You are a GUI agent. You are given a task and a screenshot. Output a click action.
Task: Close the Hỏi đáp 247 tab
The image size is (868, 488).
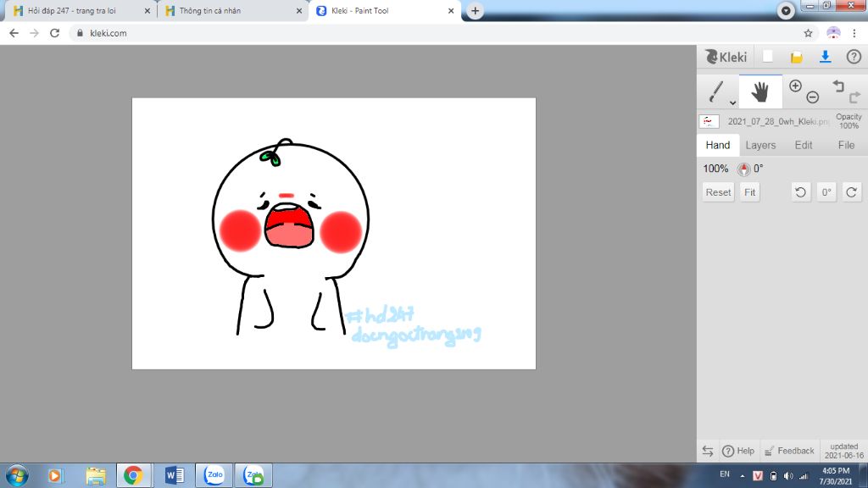coord(147,10)
